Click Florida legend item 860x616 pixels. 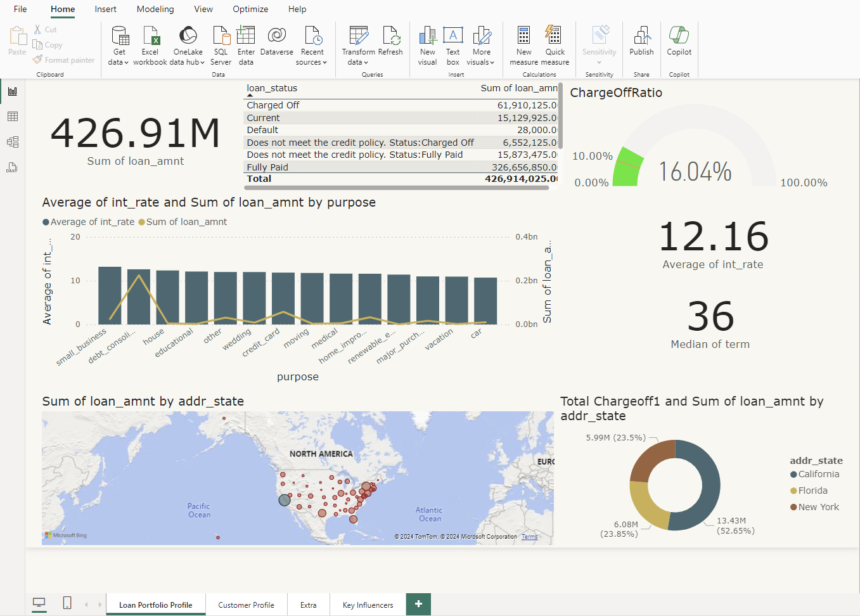tap(809, 491)
